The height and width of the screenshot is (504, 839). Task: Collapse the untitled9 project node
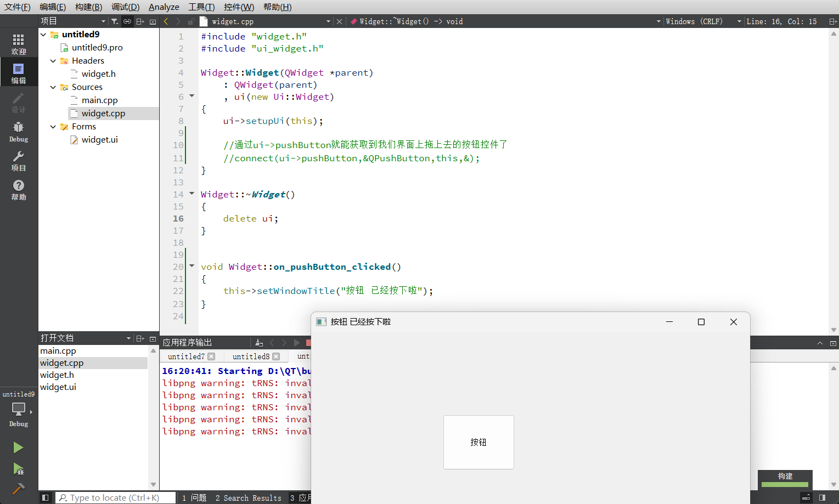click(43, 34)
